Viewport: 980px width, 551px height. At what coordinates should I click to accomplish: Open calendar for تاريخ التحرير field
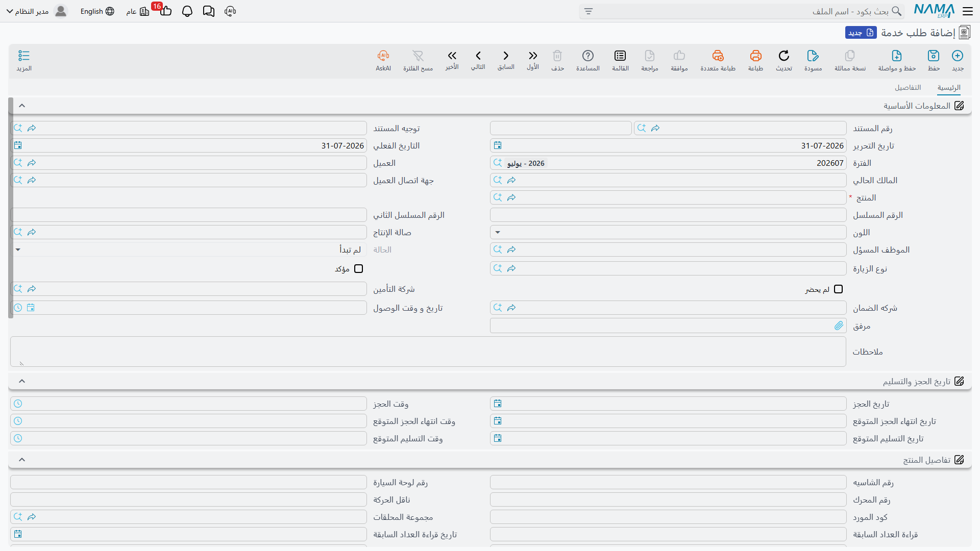(x=498, y=145)
